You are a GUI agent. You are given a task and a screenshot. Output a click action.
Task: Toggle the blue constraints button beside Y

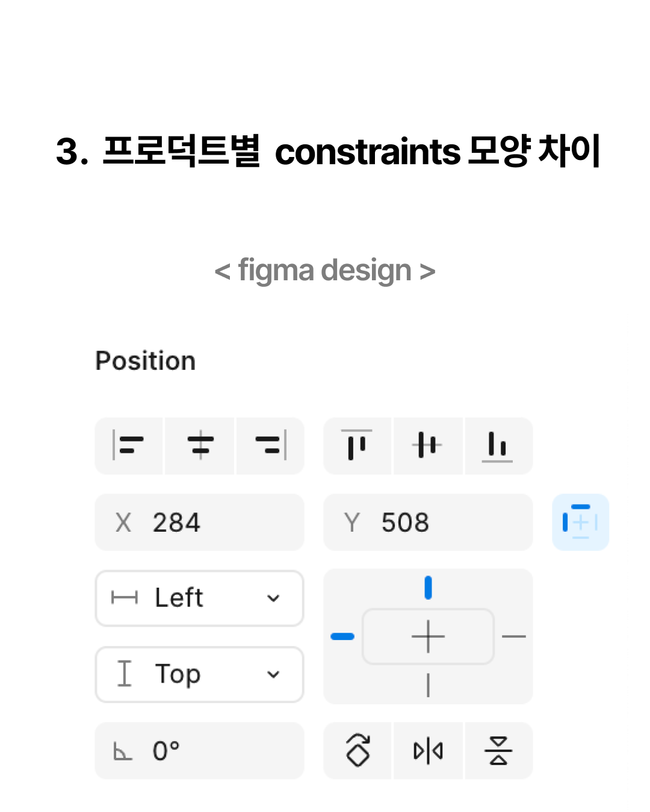click(x=581, y=522)
